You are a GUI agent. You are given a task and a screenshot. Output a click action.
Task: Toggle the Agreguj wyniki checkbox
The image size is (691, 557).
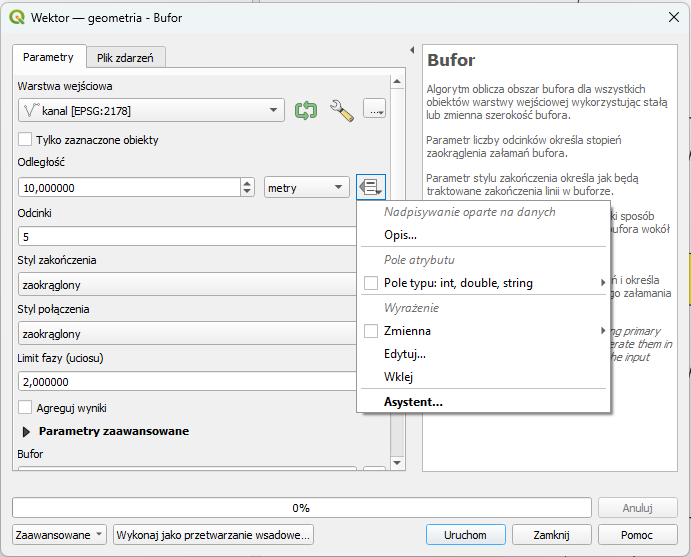pyautogui.click(x=26, y=408)
